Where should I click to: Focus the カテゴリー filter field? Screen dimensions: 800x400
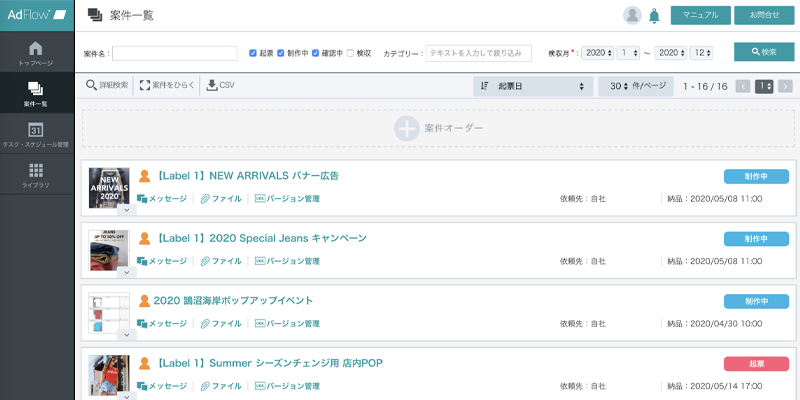tap(479, 53)
